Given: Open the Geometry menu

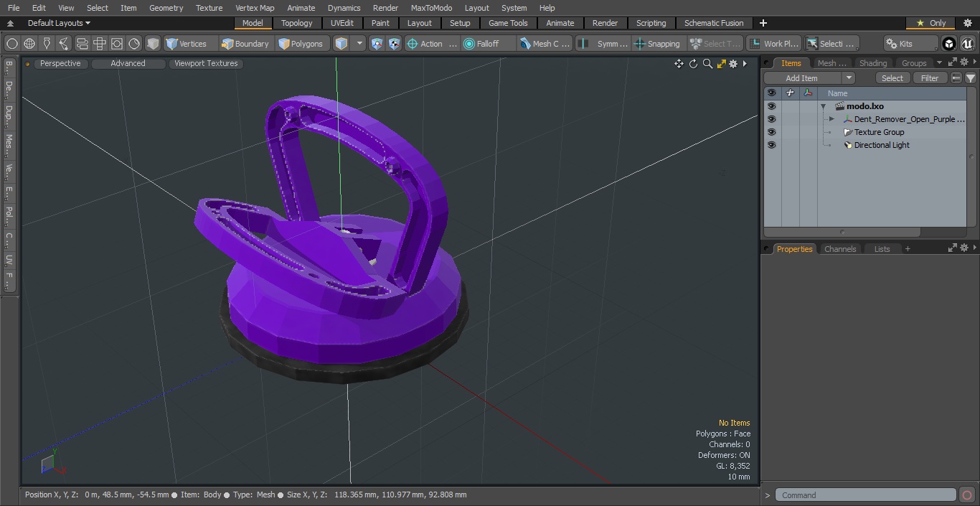Looking at the screenshot, I should click(x=166, y=8).
